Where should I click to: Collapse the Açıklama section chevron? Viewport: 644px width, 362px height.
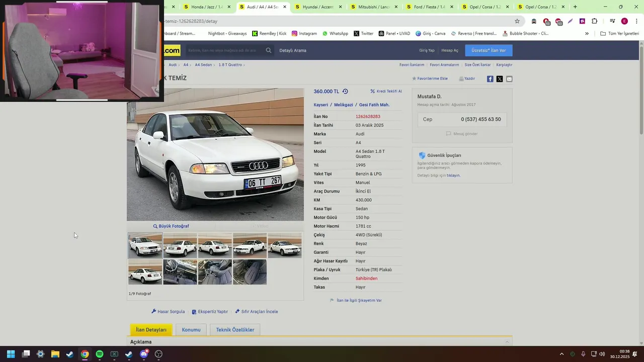pos(507,342)
